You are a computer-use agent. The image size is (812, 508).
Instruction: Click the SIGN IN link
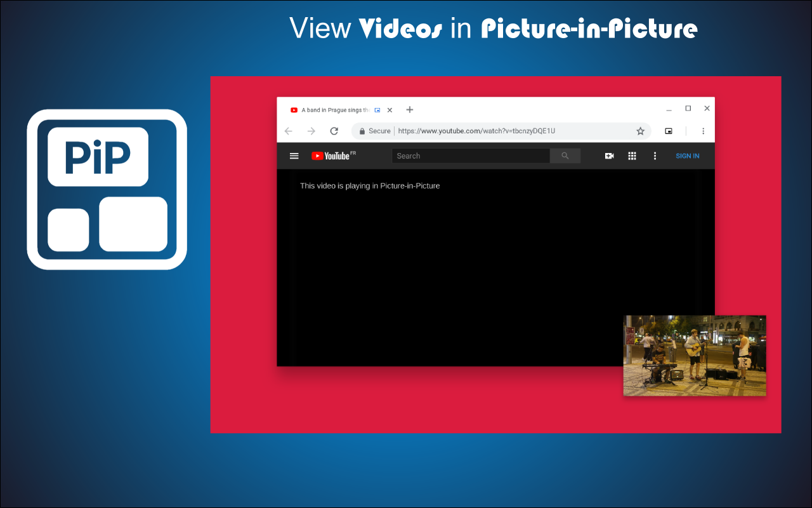[687, 156]
